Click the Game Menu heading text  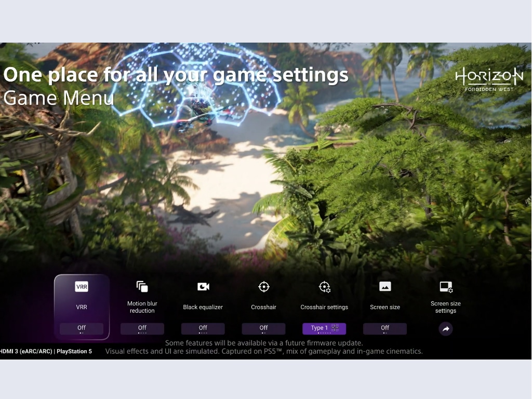(58, 97)
